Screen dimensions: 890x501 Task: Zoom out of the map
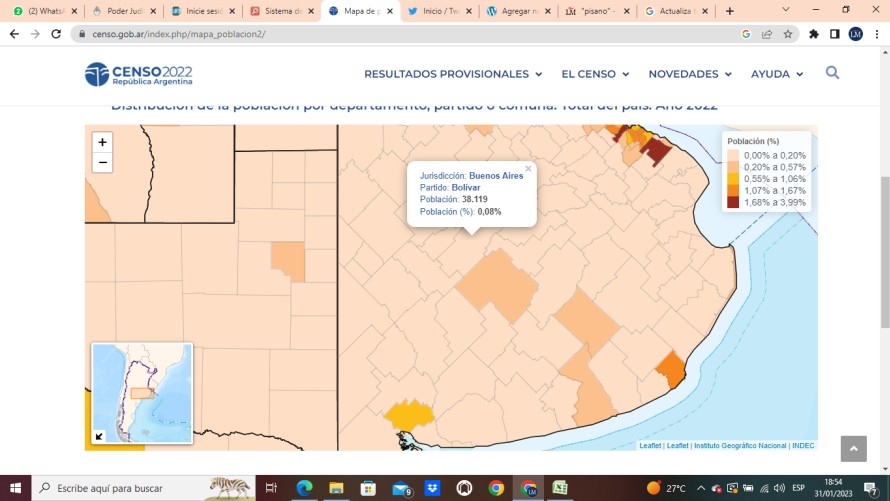click(x=102, y=162)
